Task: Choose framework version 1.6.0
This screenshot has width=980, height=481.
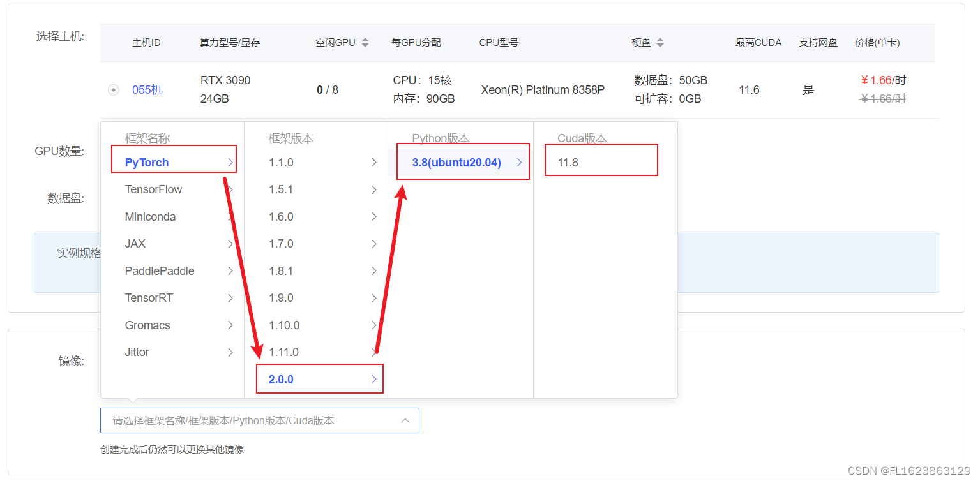Action: click(x=316, y=217)
